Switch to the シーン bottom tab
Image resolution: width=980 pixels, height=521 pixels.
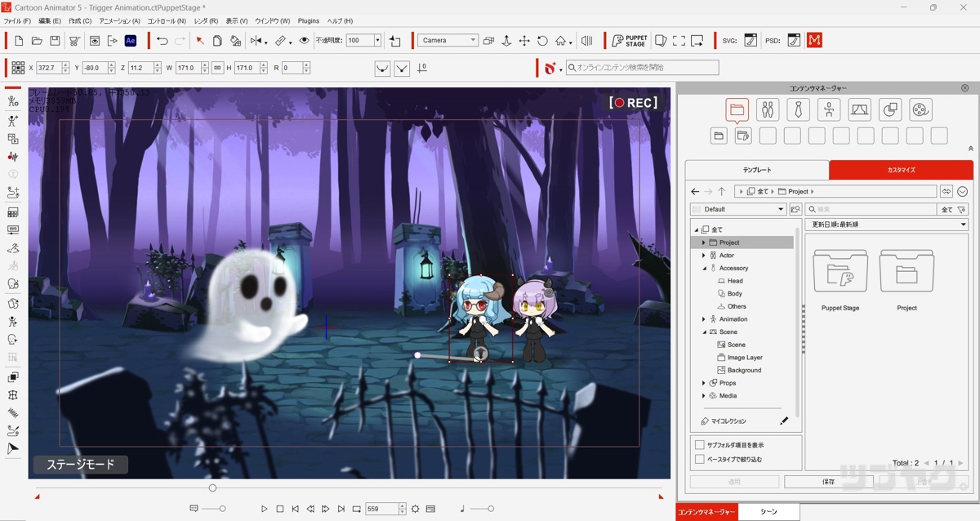tap(768, 512)
